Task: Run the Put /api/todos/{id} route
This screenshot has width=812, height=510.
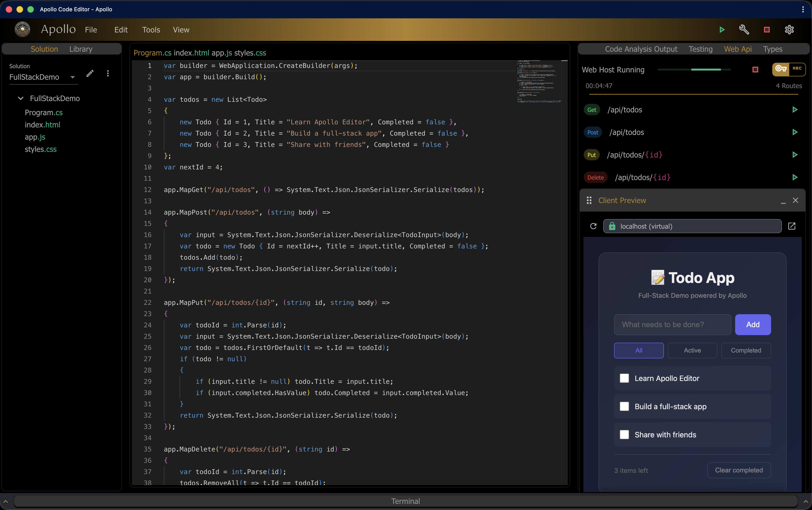Action: [x=795, y=155]
